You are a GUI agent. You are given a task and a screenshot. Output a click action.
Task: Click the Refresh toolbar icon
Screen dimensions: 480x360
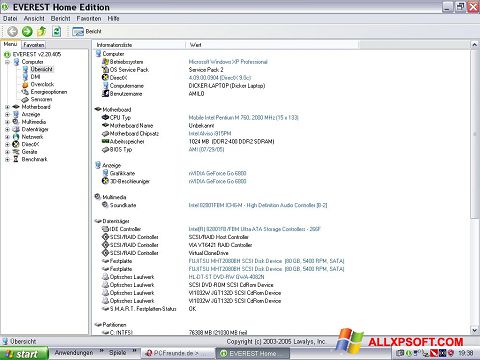pyautogui.click(x=57, y=31)
